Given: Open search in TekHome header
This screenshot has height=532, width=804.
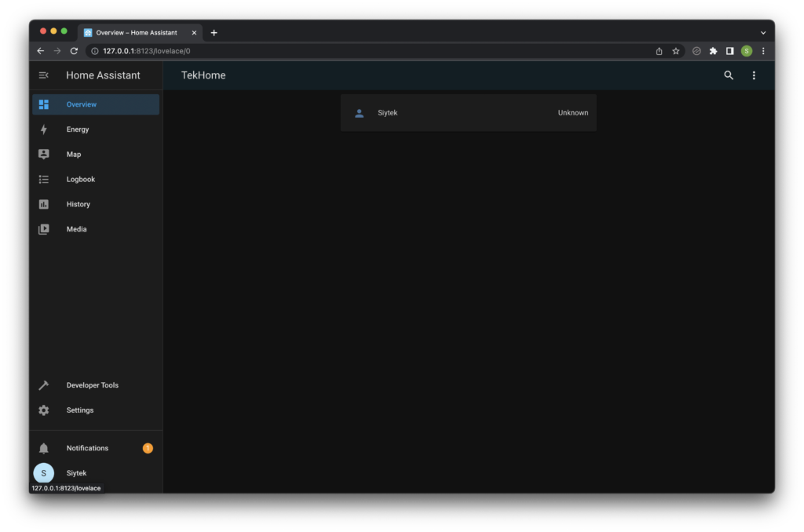Looking at the screenshot, I should pos(728,75).
